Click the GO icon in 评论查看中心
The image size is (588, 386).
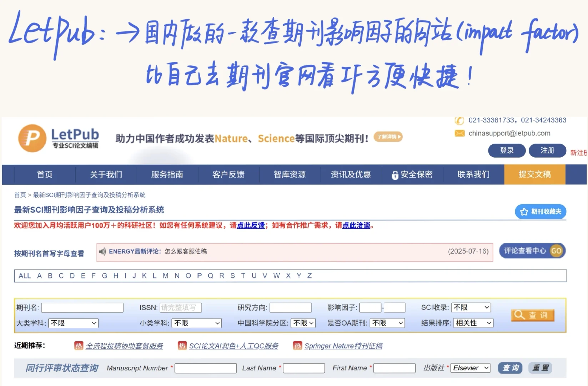(556, 251)
